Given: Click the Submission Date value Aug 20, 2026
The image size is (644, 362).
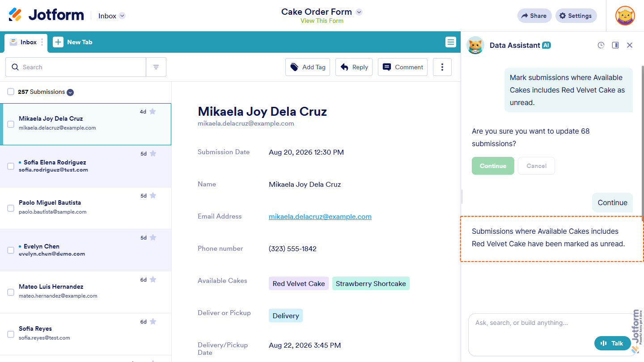Looking at the screenshot, I should pyautogui.click(x=306, y=152).
